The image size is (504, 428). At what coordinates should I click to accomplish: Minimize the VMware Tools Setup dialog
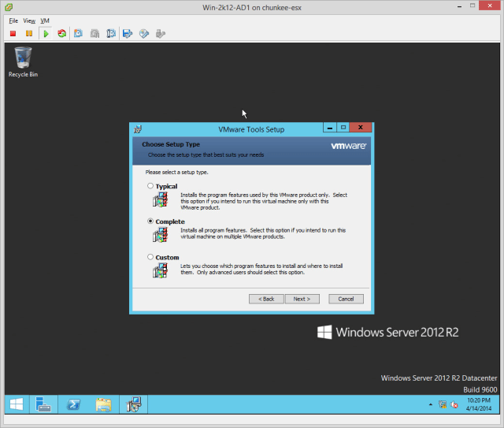click(x=330, y=128)
